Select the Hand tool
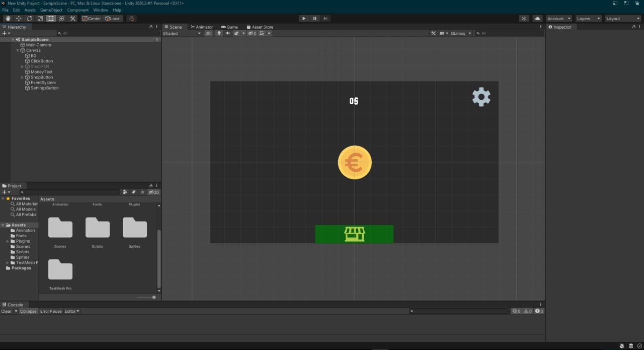 [8, 19]
